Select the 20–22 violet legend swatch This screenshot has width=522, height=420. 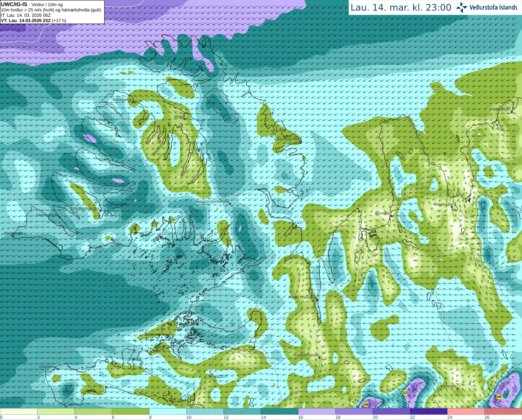(x=391, y=411)
